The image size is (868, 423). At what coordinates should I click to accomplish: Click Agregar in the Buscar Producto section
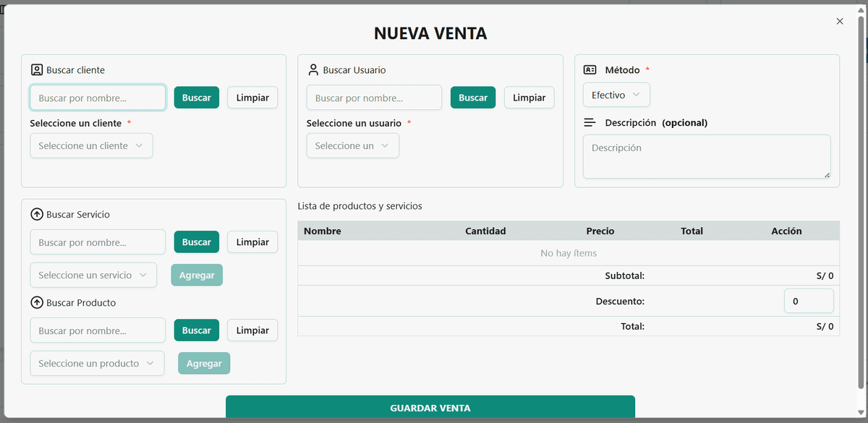click(x=204, y=363)
